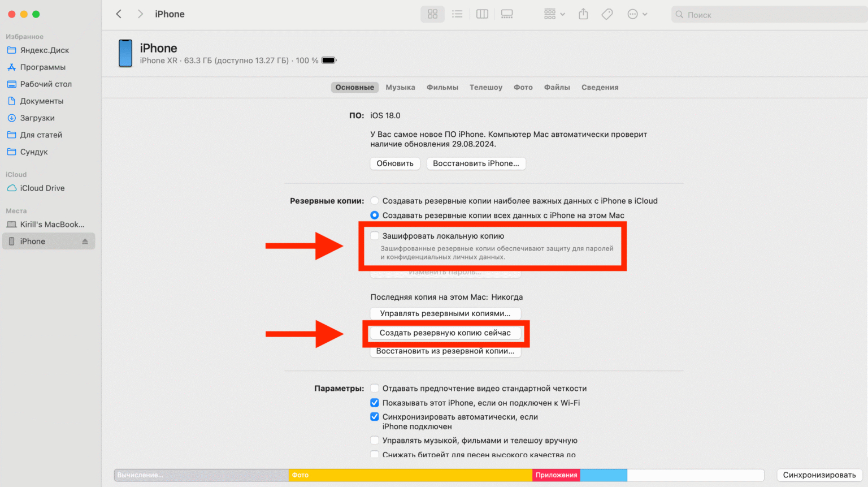
Task: Open the more actions ellipsis menu
Action: pos(637,14)
